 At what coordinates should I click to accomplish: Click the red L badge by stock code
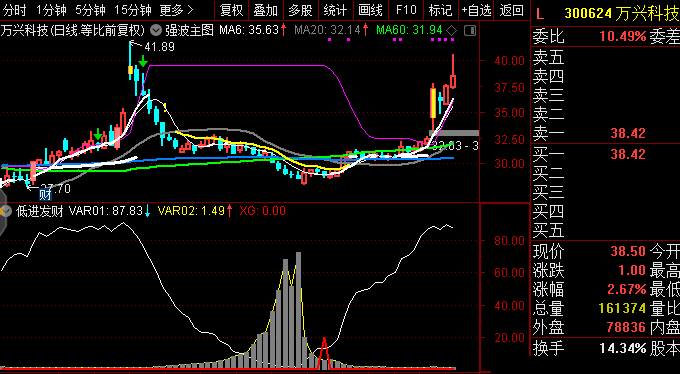click(x=540, y=14)
